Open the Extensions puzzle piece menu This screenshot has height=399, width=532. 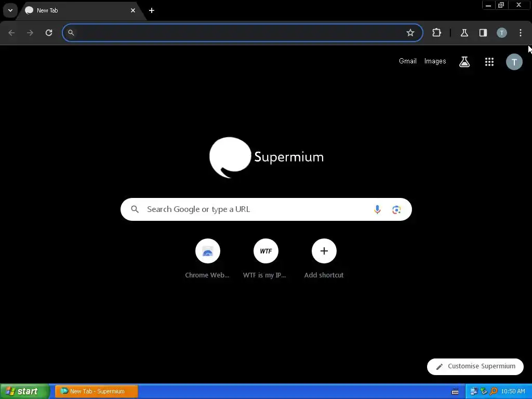pyautogui.click(x=436, y=33)
